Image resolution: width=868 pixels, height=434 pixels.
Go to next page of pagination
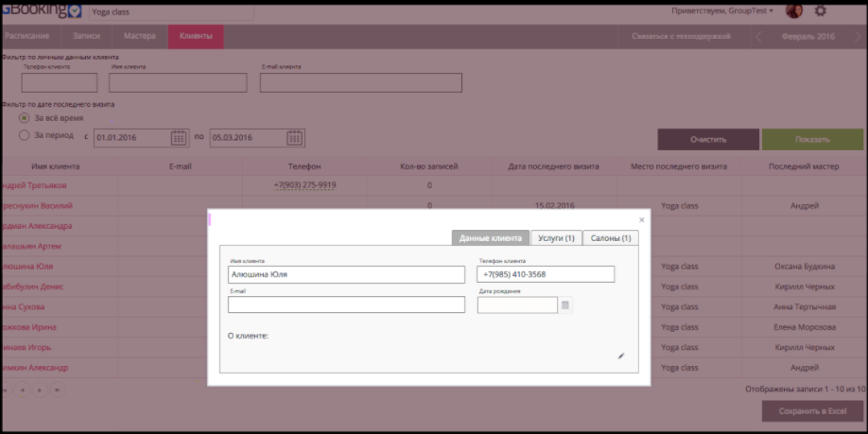click(40, 390)
